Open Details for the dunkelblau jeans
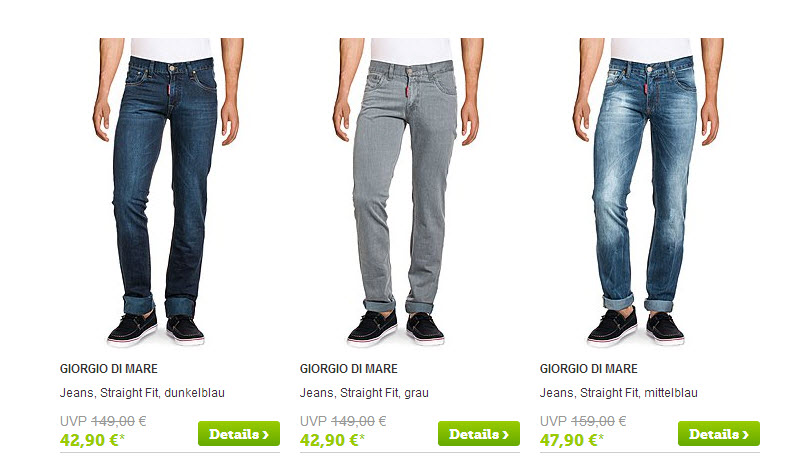The height and width of the screenshot is (472, 805). click(239, 433)
